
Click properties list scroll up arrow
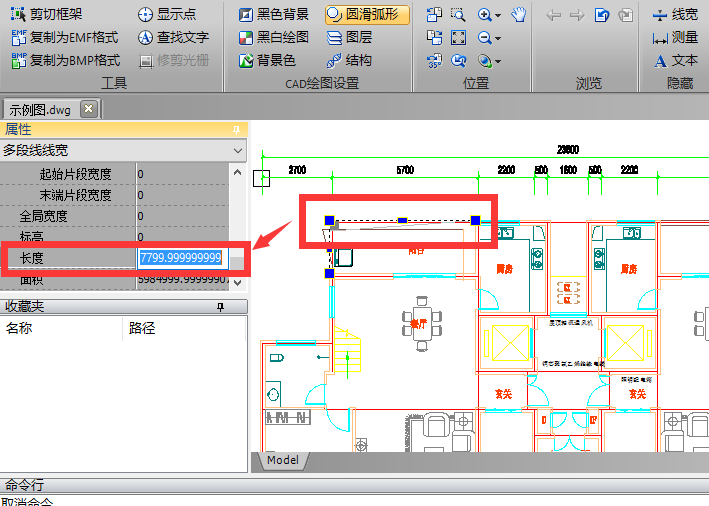238,172
